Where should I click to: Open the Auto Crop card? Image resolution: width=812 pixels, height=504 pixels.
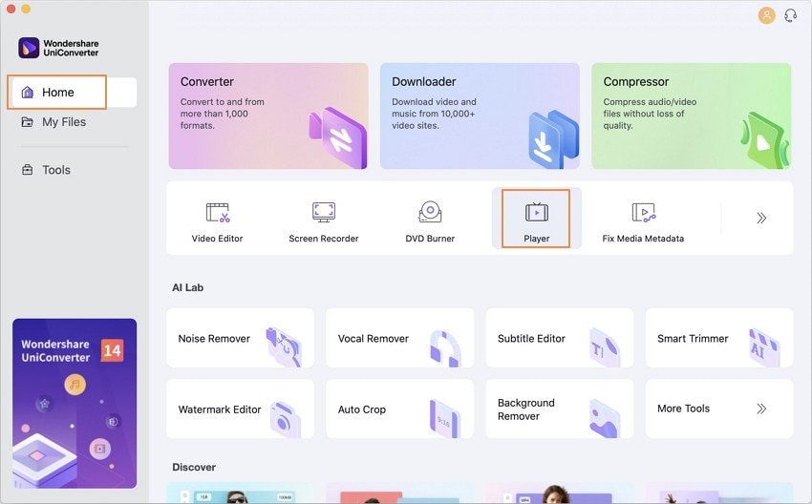(x=399, y=409)
